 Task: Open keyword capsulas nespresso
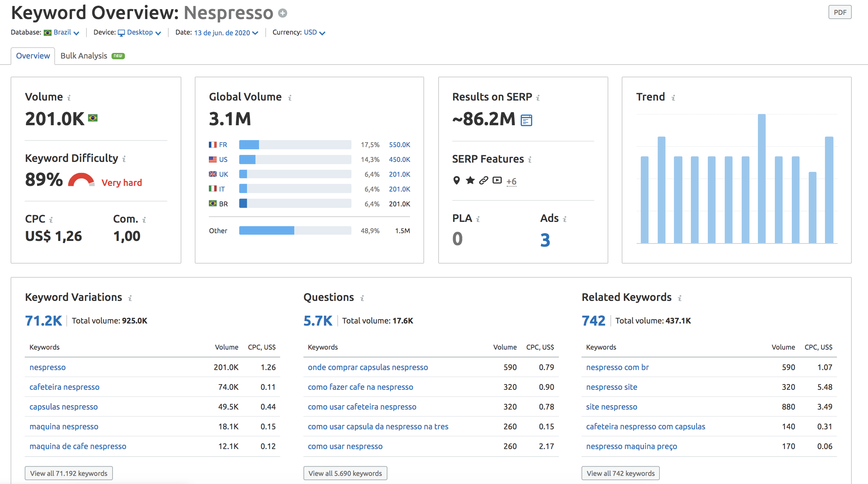point(64,407)
